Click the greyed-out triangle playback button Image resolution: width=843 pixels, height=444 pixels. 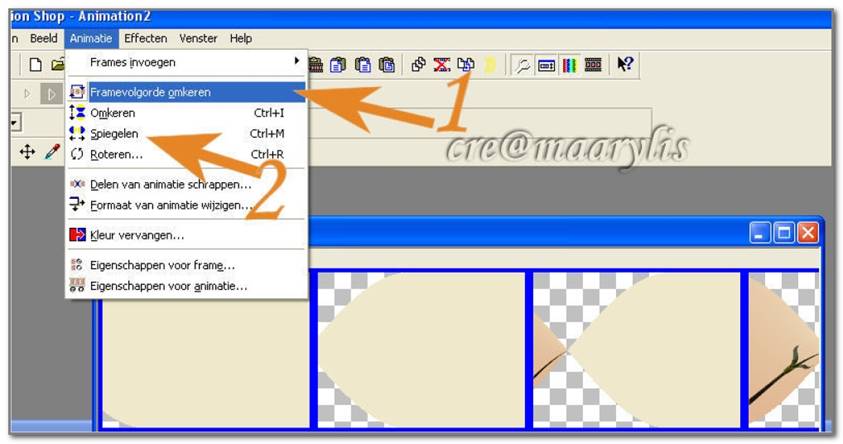pyautogui.click(x=27, y=94)
